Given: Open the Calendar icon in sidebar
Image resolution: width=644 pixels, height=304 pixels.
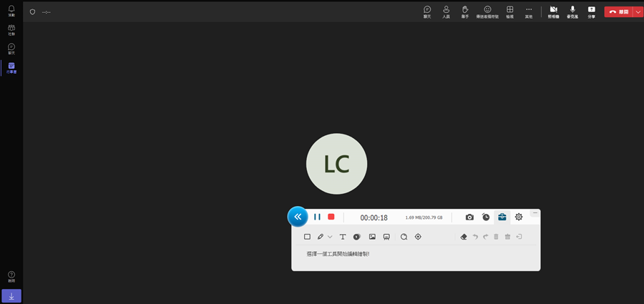Looking at the screenshot, I should 11,68.
